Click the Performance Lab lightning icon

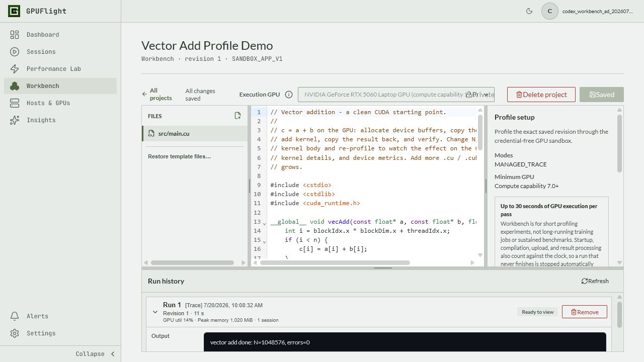point(15,69)
